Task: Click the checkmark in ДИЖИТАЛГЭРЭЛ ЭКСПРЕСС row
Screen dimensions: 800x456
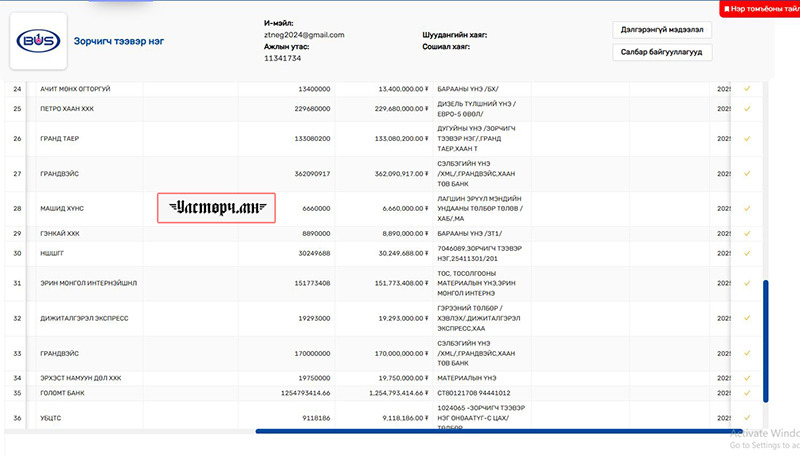Action: [747, 318]
